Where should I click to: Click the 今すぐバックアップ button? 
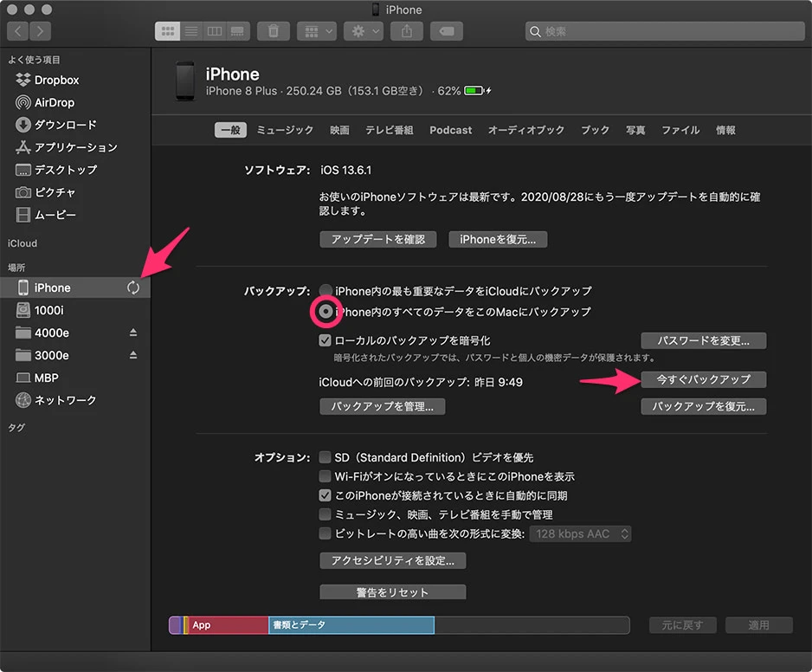tap(703, 379)
